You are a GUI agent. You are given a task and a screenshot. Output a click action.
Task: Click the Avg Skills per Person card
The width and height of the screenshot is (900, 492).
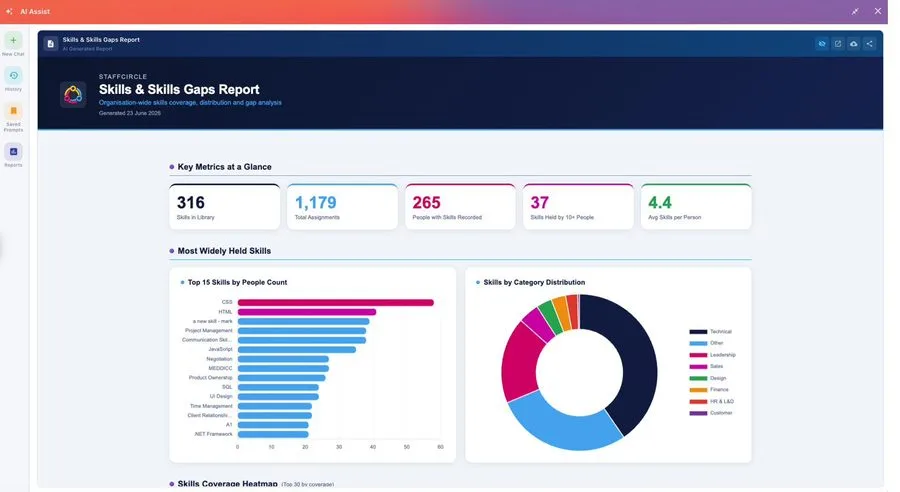696,207
